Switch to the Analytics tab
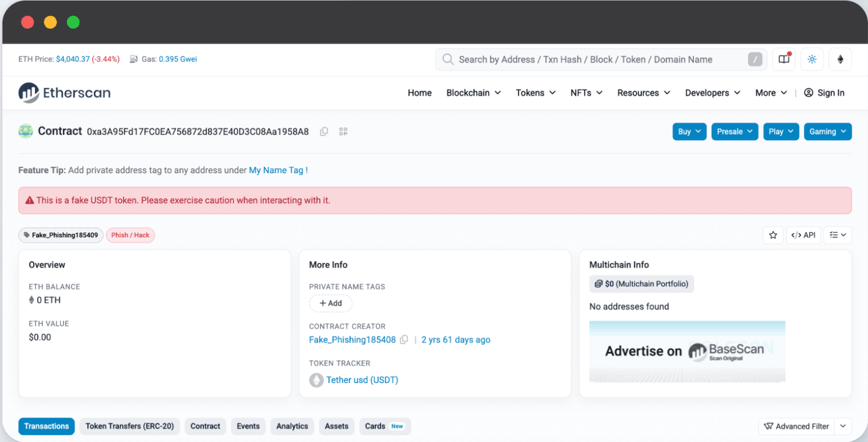The width and height of the screenshot is (868, 442). [292, 426]
